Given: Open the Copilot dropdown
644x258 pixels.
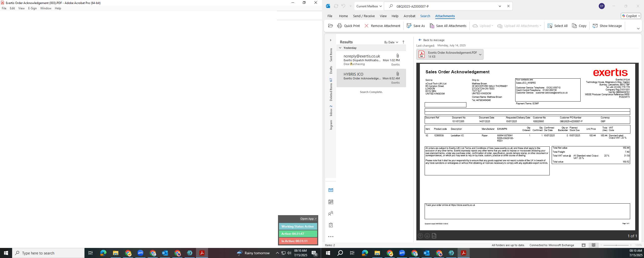Looking at the screenshot, I should (x=631, y=16).
